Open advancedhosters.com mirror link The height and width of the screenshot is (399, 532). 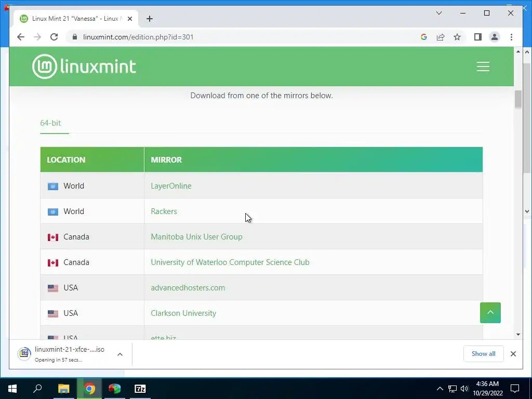click(188, 287)
